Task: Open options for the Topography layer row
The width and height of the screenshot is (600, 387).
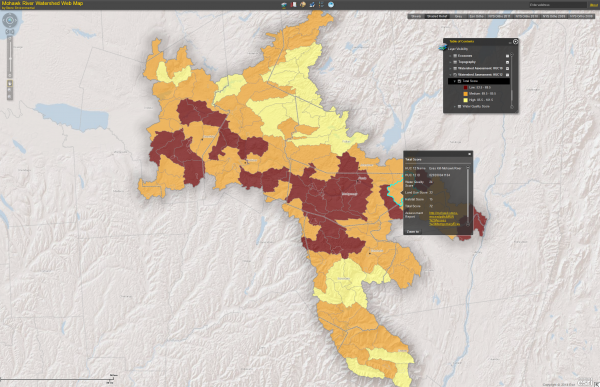Action: tap(507, 62)
